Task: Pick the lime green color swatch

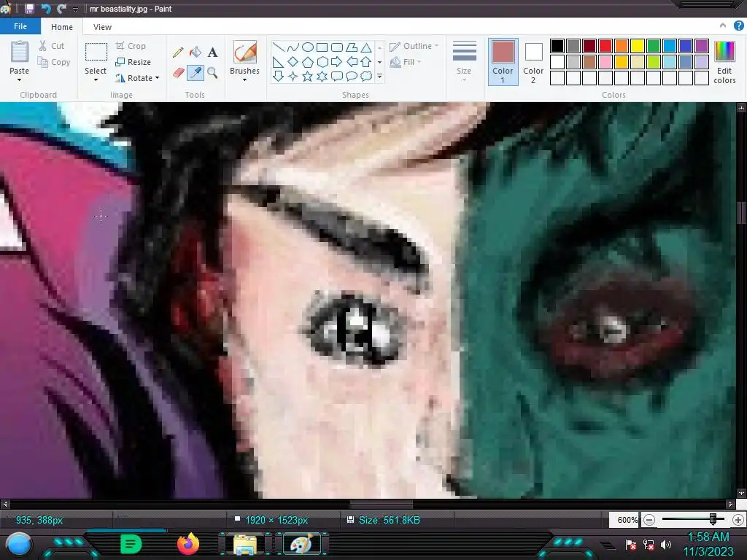Action: (654, 62)
